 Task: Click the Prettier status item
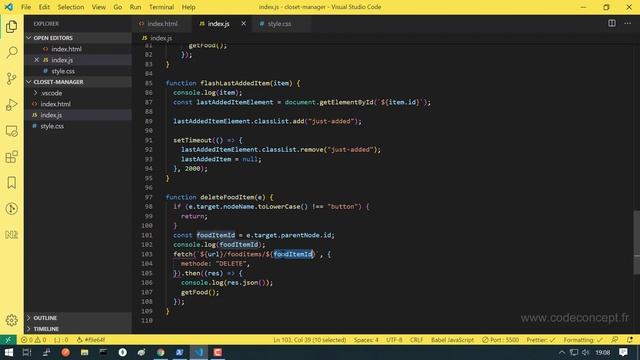click(x=540, y=340)
